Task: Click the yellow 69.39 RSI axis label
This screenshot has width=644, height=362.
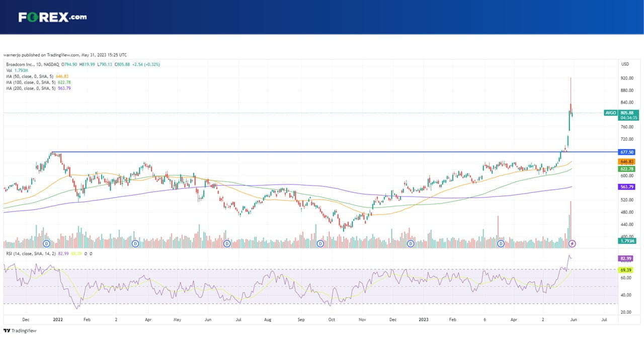Action: click(x=626, y=270)
